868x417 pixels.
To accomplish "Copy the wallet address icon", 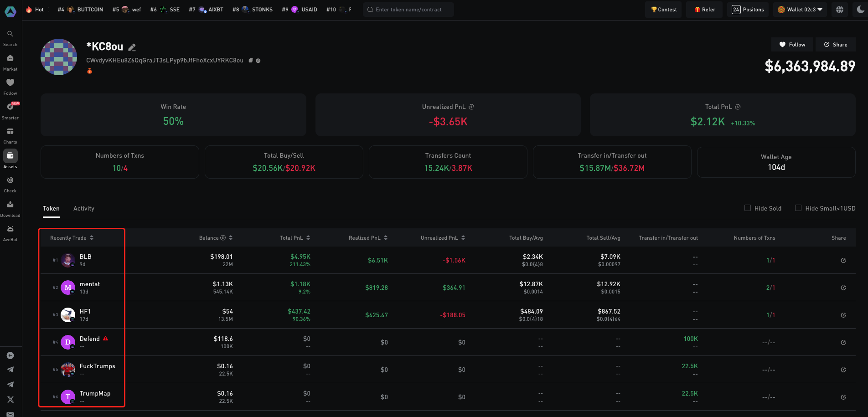I will [x=251, y=61].
